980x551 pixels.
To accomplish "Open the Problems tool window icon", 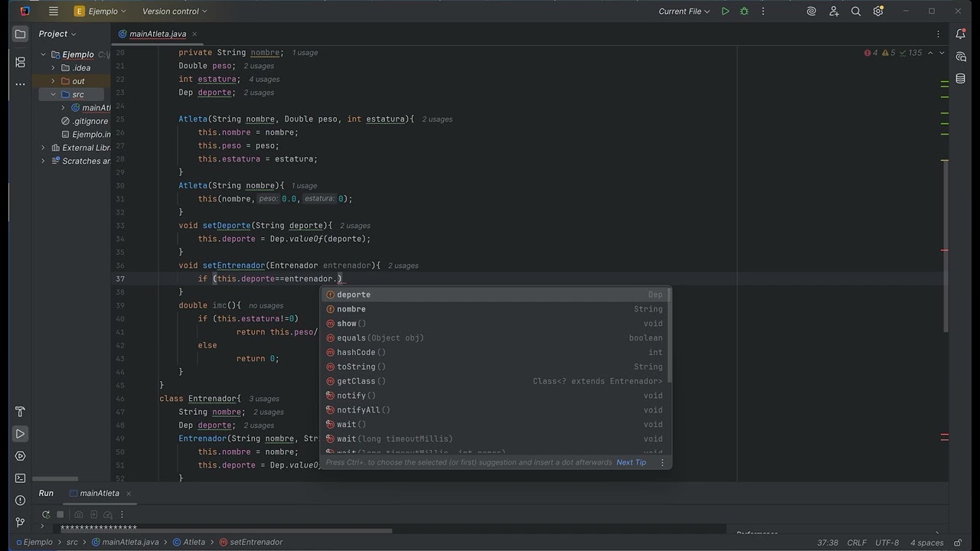I will (x=20, y=500).
